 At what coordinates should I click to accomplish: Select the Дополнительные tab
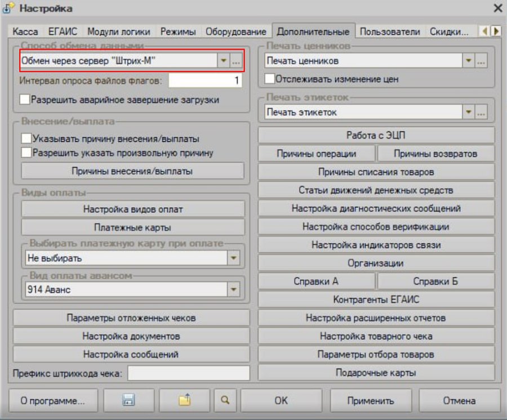click(x=313, y=32)
